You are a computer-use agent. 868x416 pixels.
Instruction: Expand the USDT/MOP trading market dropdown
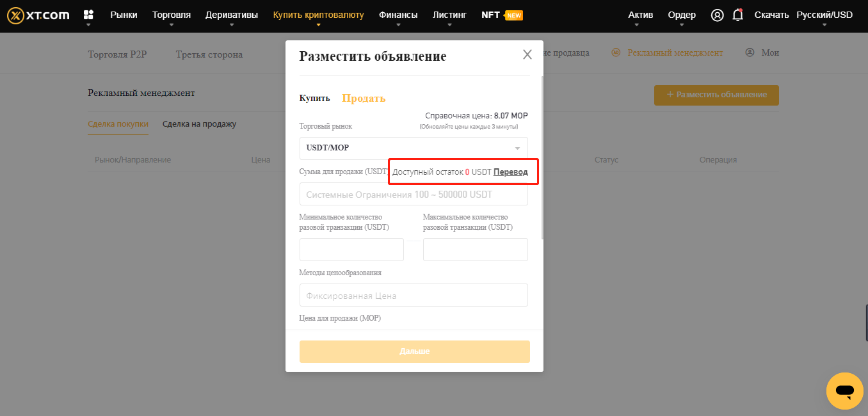click(x=414, y=148)
